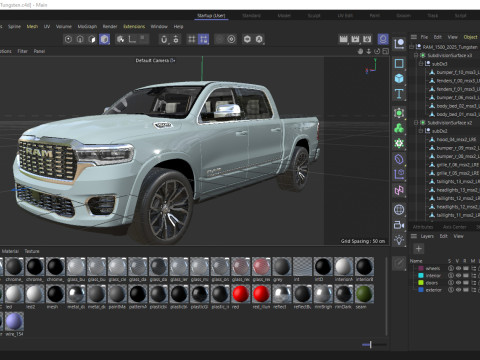Image resolution: width=480 pixels, height=360 pixels.
Task: Open Edit Render Settings clapperboard icon
Action: [x=367, y=39]
